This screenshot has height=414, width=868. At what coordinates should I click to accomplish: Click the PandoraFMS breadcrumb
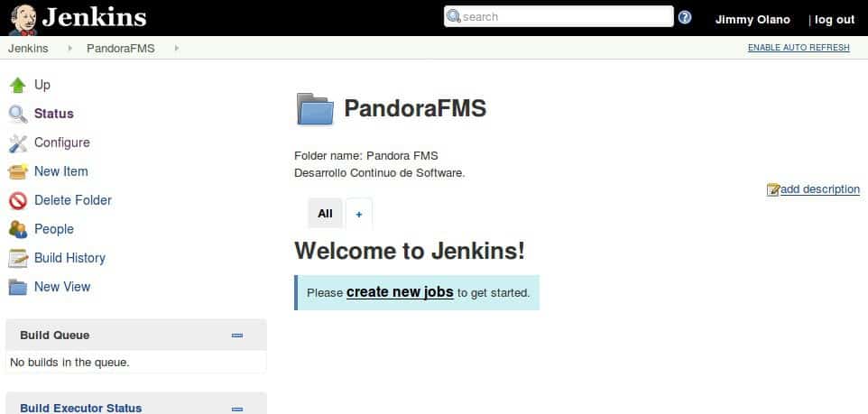(121, 49)
